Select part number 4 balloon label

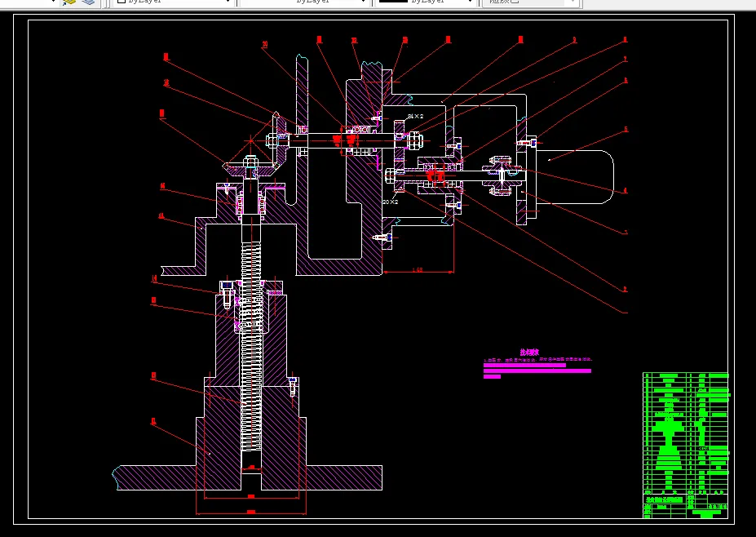626,191
